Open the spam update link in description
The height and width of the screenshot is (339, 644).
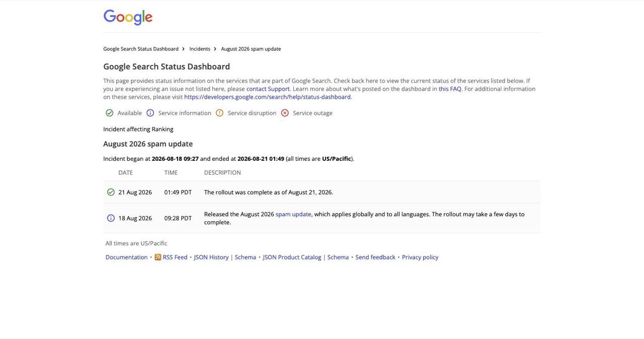pyautogui.click(x=293, y=214)
